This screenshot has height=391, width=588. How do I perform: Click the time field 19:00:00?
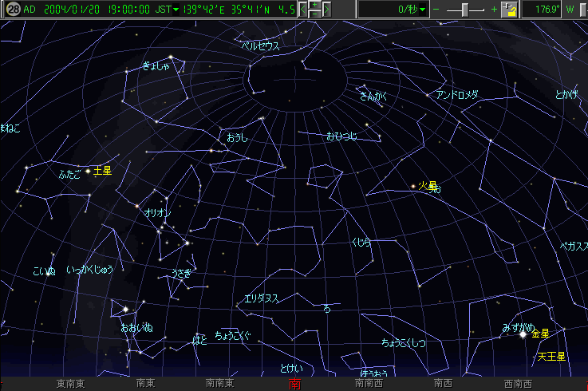tap(127, 10)
